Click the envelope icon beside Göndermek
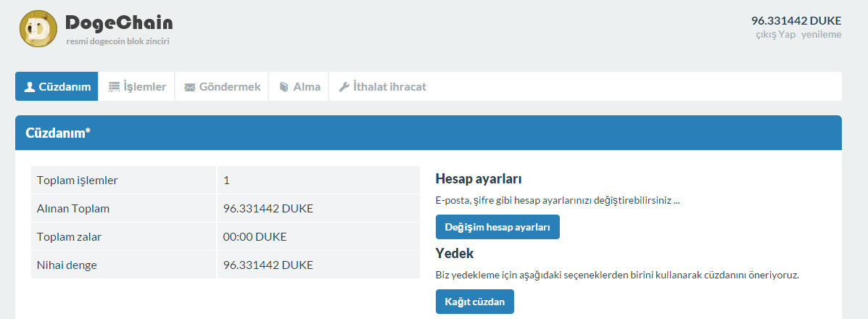 [190, 88]
